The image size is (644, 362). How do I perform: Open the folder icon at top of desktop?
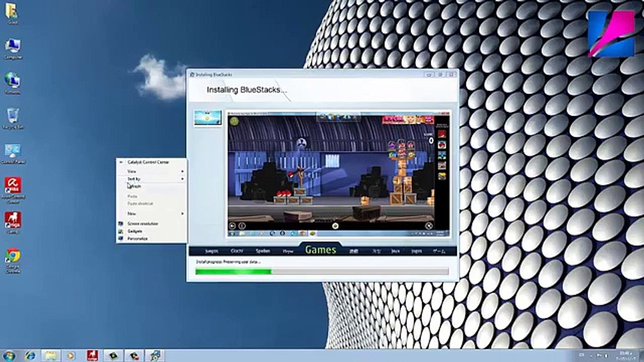12,13
